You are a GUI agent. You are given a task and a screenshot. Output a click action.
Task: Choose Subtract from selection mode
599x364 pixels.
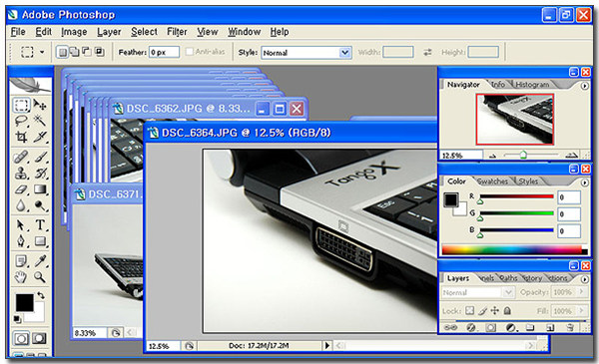pos(87,52)
